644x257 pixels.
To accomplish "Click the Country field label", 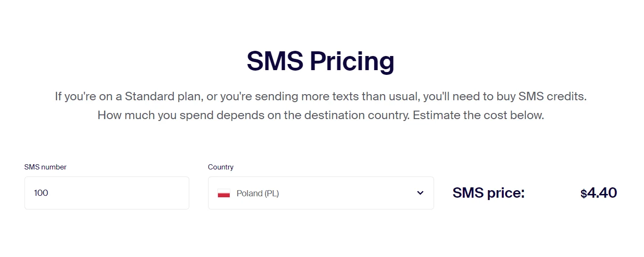I will click(220, 167).
